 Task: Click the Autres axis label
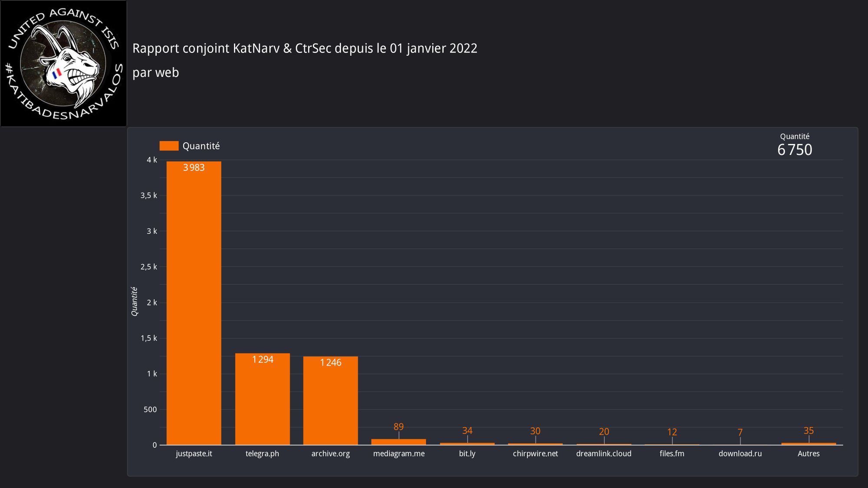[809, 454]
